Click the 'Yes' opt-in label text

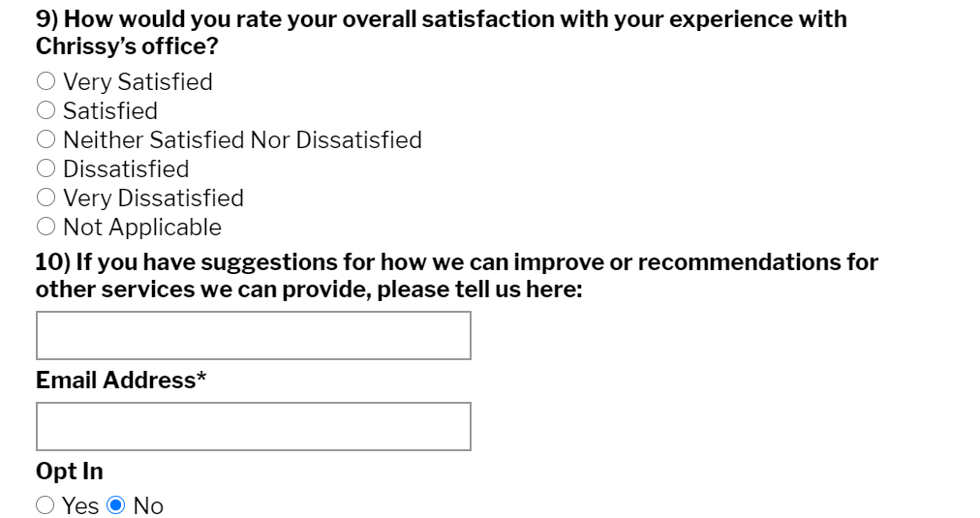pyautogui.click(x=80, y=505)
